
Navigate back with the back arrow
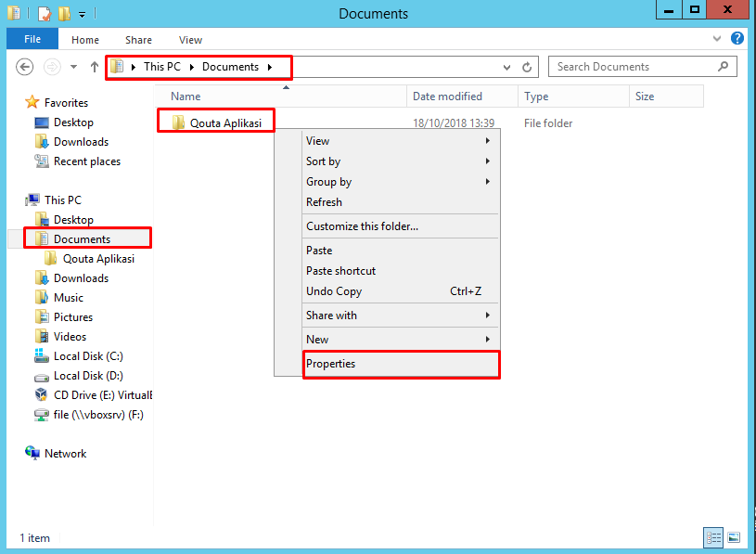coord(25,67)
